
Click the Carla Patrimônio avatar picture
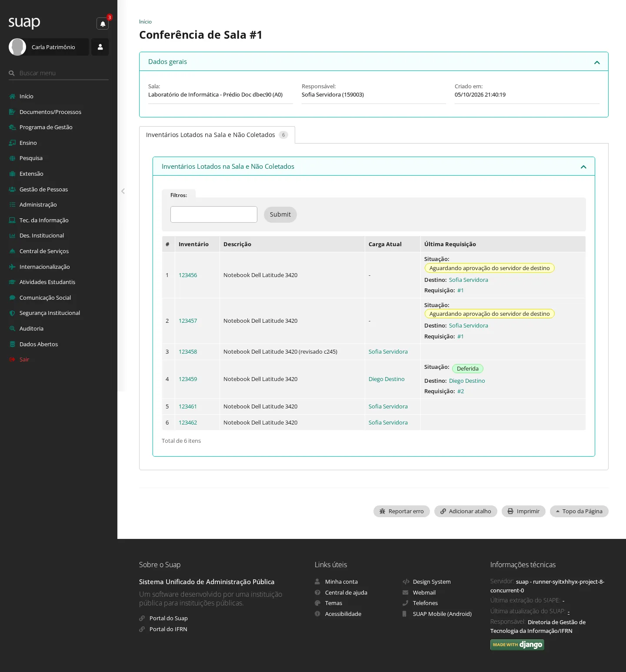click(17, 47)
